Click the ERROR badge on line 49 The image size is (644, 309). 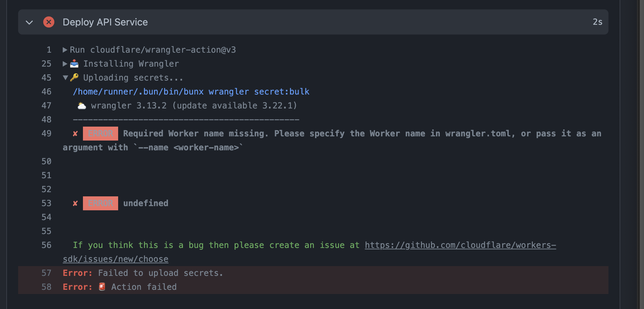pos(100,134)
